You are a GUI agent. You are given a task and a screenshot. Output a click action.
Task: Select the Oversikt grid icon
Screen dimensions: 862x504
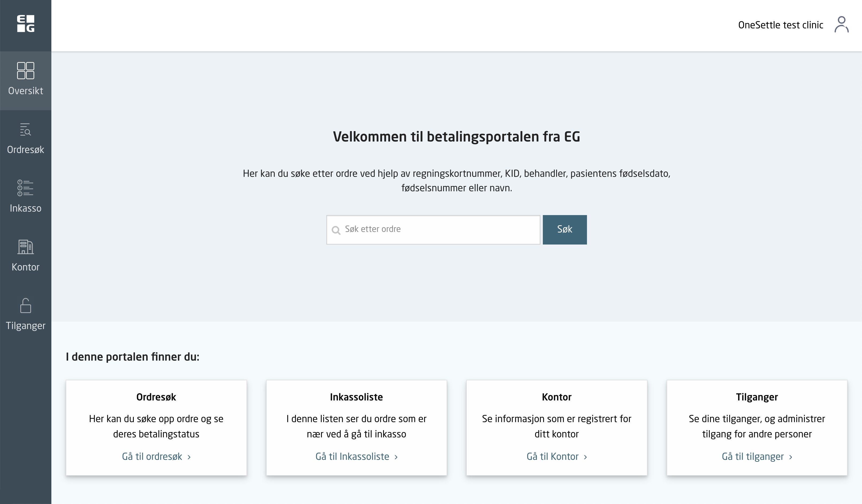click(26, 70)
